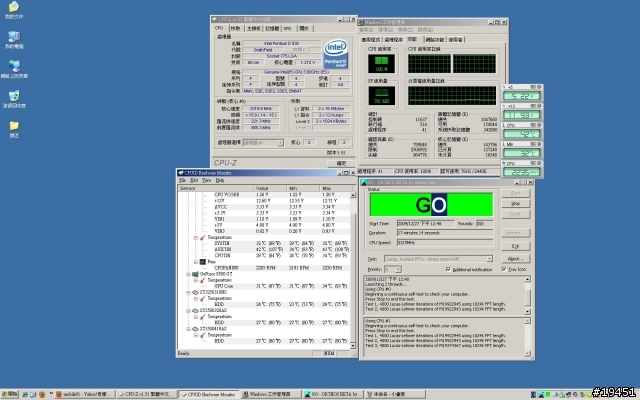The image size is (640, 400).
Task: Click the upper ORTHOS log scrollbar
Action: pyautogui.click(x=527, y=295)
